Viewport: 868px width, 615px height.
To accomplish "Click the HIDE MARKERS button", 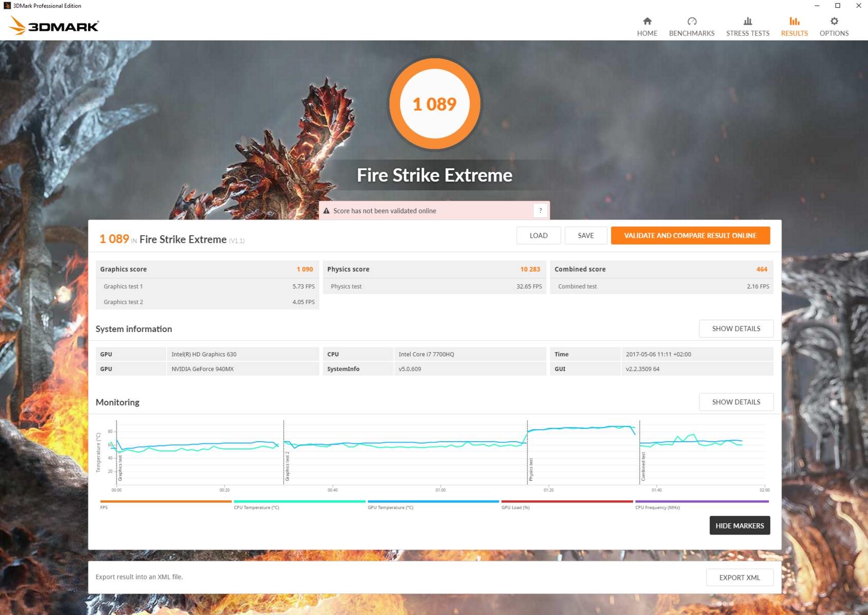I will point(739,525).
